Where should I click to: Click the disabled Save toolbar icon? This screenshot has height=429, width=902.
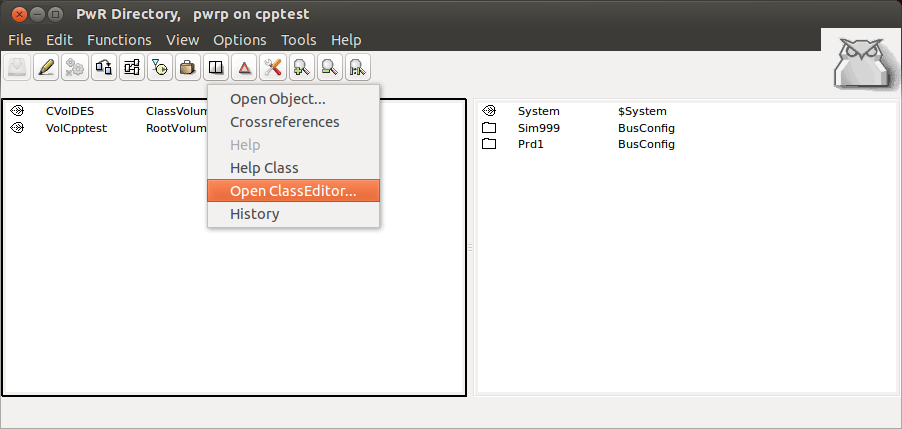[18, 68]
